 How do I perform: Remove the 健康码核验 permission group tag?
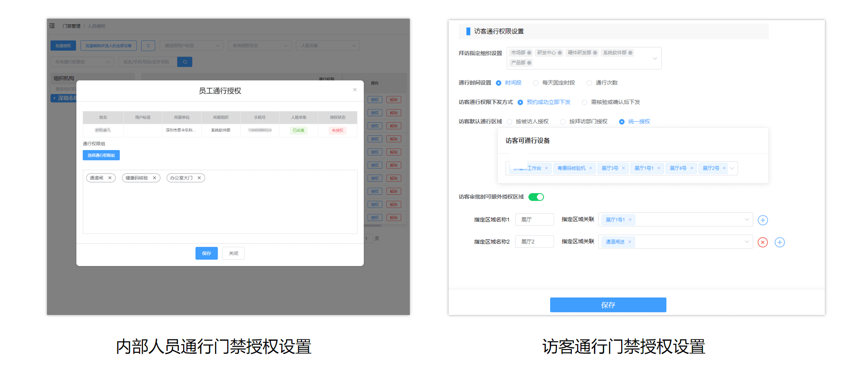[154, 178]
